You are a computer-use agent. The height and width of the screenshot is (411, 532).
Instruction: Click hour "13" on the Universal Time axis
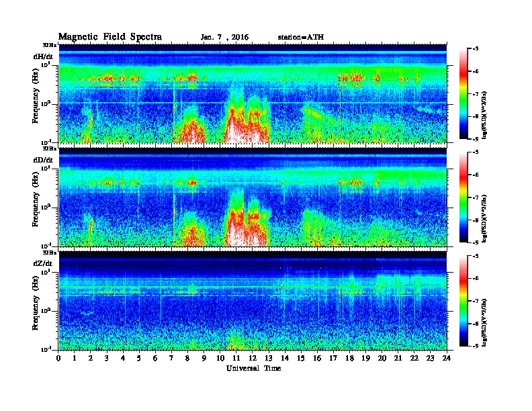pos(269,358)
